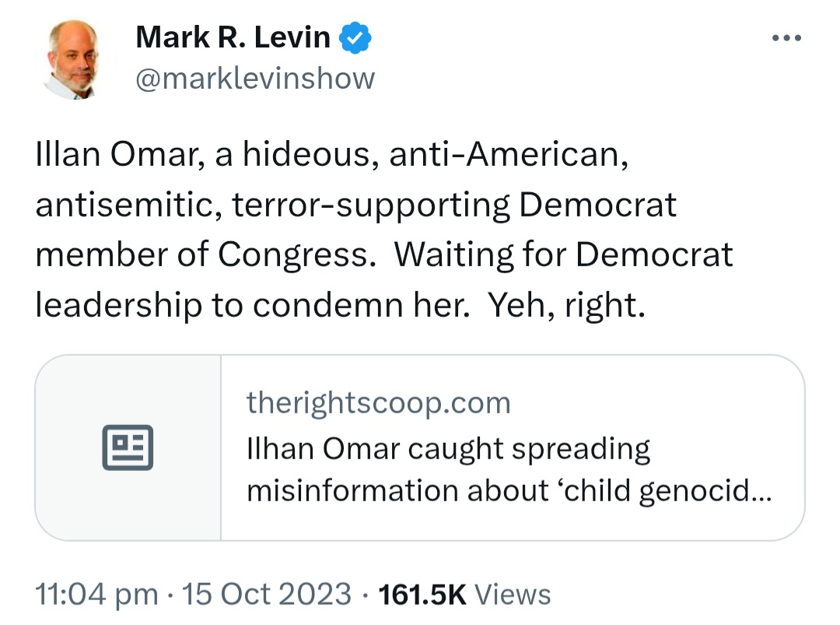Click the blue verified checkmark badge
840x625 pixels.
click(x=355, y=37)
